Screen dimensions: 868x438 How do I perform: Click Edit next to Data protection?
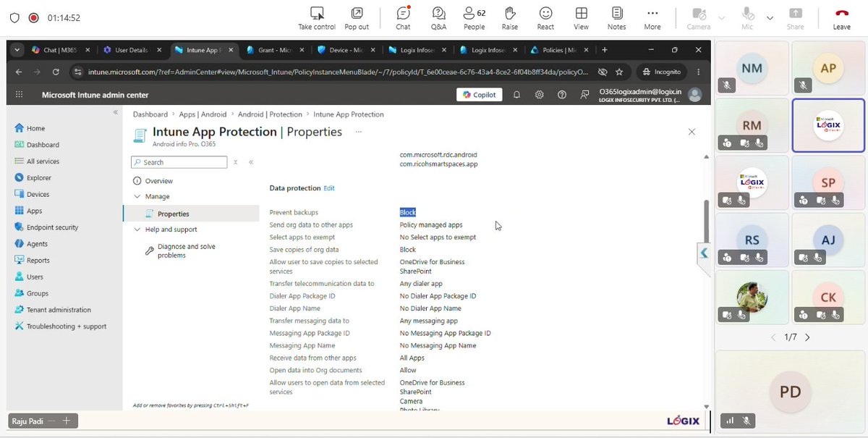(329, 188)
